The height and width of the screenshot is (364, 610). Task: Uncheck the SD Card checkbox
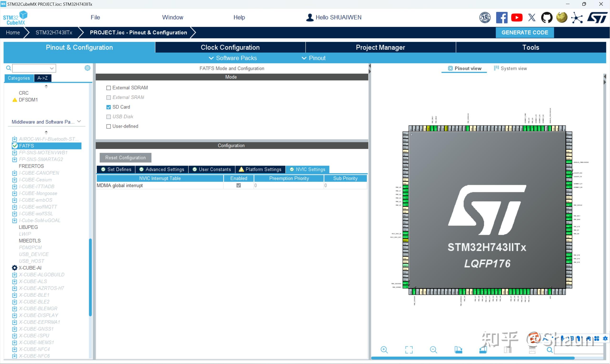coord(109,107)
